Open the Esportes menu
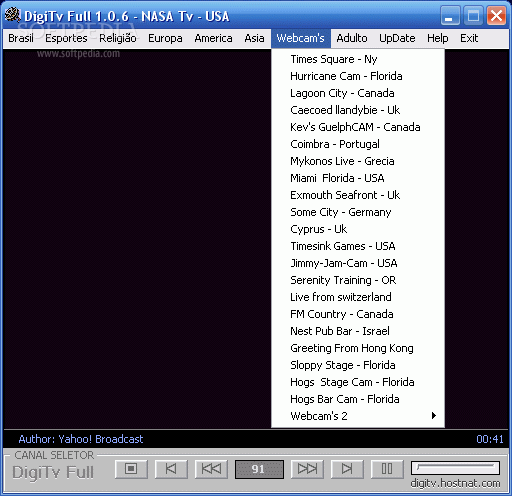The height and width of the screenshot is (496, 512). click(x=66, y=38)
